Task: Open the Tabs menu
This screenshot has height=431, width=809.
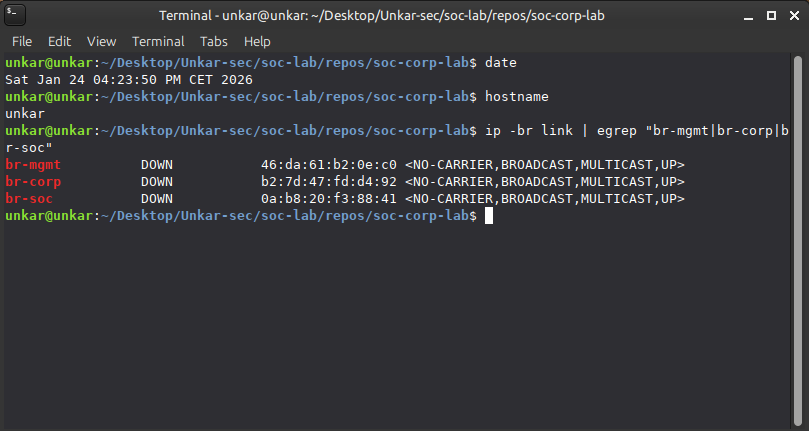Action: click(214, 42)
